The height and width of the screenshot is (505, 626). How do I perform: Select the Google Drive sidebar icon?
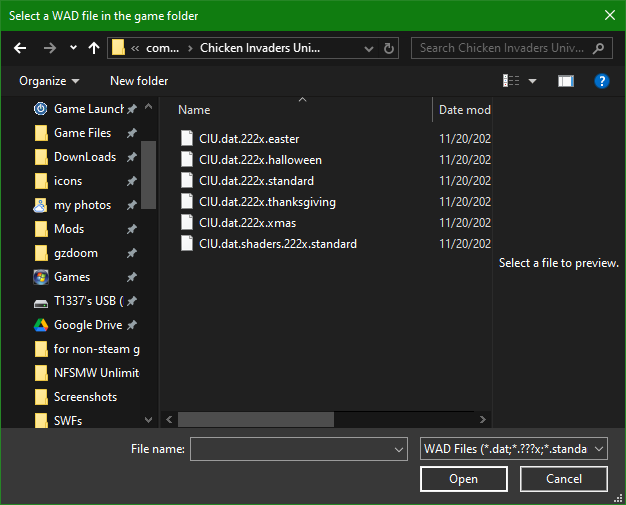tap(41, 325)
